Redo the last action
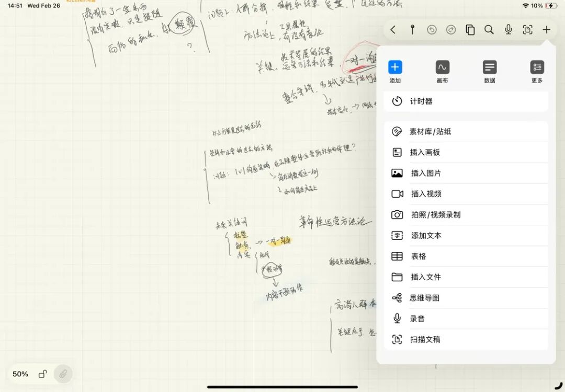565x392 pixels. point(451,30)
